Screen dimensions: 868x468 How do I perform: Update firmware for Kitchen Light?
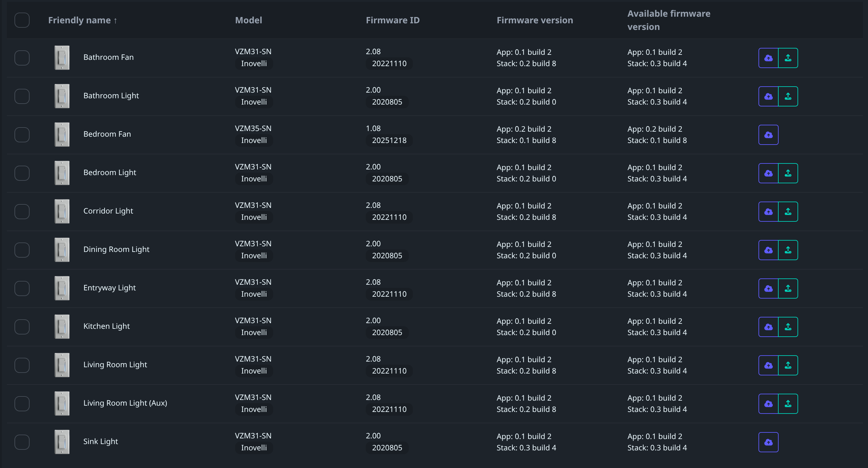(788, 327)
